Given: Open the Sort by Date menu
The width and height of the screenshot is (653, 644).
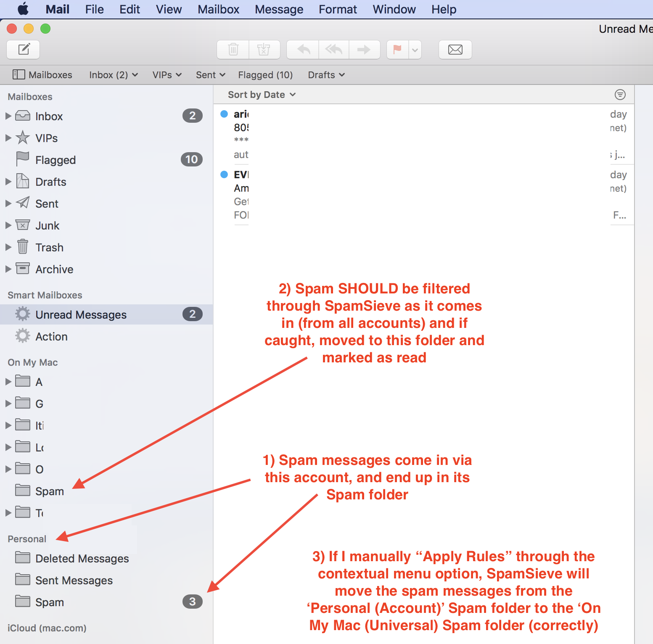Looking at the screenshot, I should tap(262, 95).
